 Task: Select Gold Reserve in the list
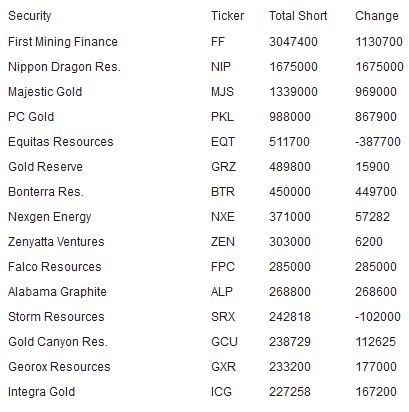45,167
